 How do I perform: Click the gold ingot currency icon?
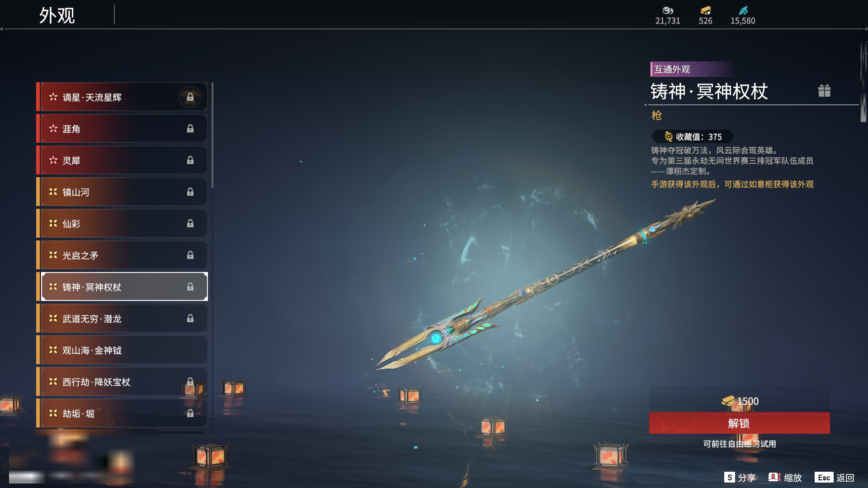coord(706,10)
